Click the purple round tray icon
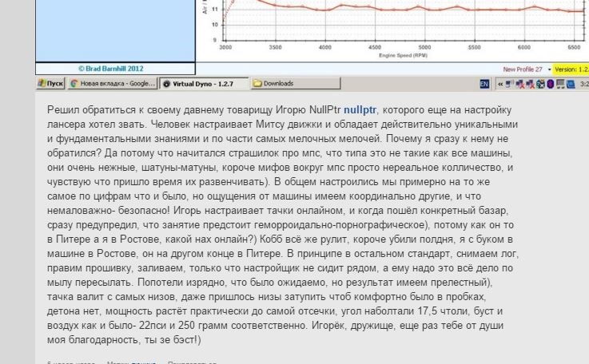This screenshot has height=364, width=589. point(551,84)
